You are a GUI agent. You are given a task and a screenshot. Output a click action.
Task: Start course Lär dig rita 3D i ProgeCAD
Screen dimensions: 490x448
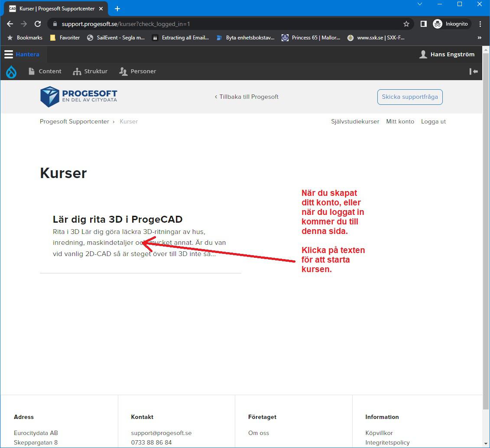coord(117,219)
